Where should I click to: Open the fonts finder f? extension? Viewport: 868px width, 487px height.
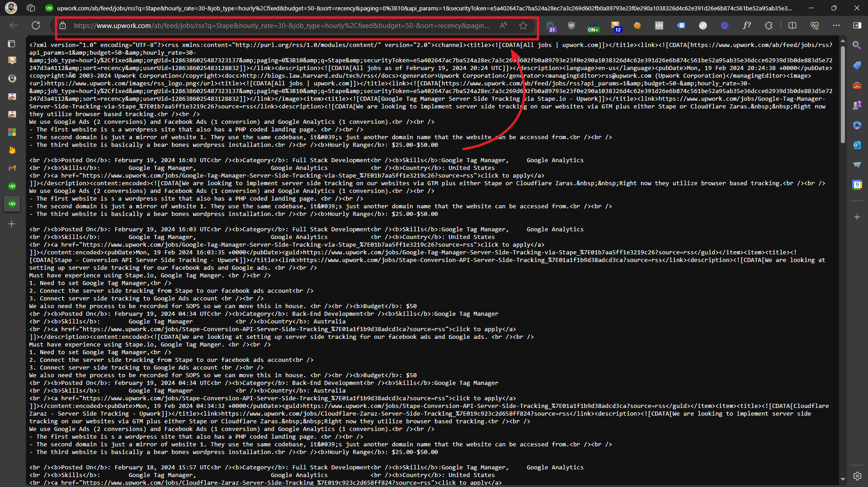[747, 26]
